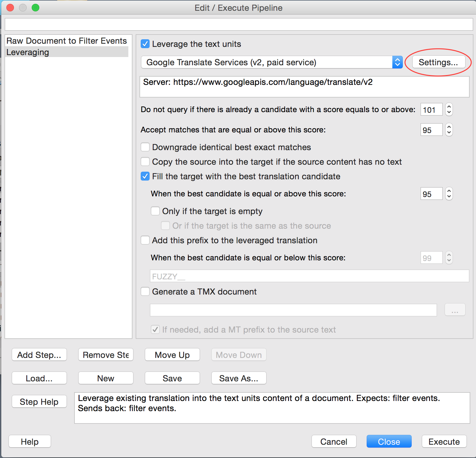Toggle Fill the target with best candidate
This screenshot has height=458, width=476.
(x=145, y=176)
